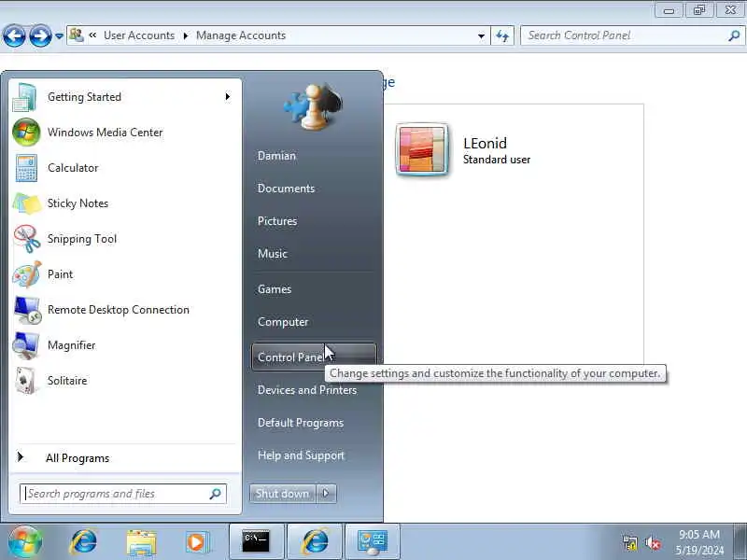Viewport: 747px width, 560px height.
Task: Click the Windows Start orb
Action: tap(25, 542)
